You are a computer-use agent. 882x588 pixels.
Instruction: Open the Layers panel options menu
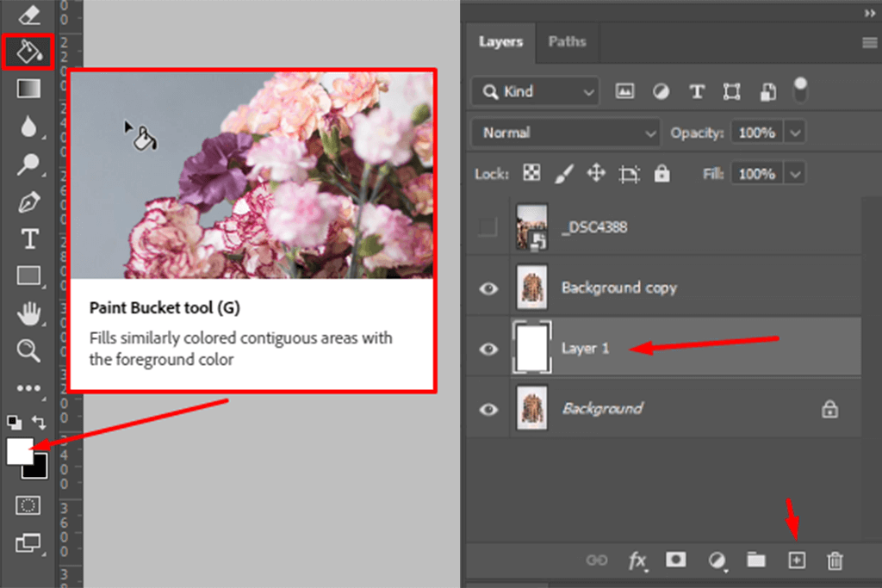(x=868, y=42)
